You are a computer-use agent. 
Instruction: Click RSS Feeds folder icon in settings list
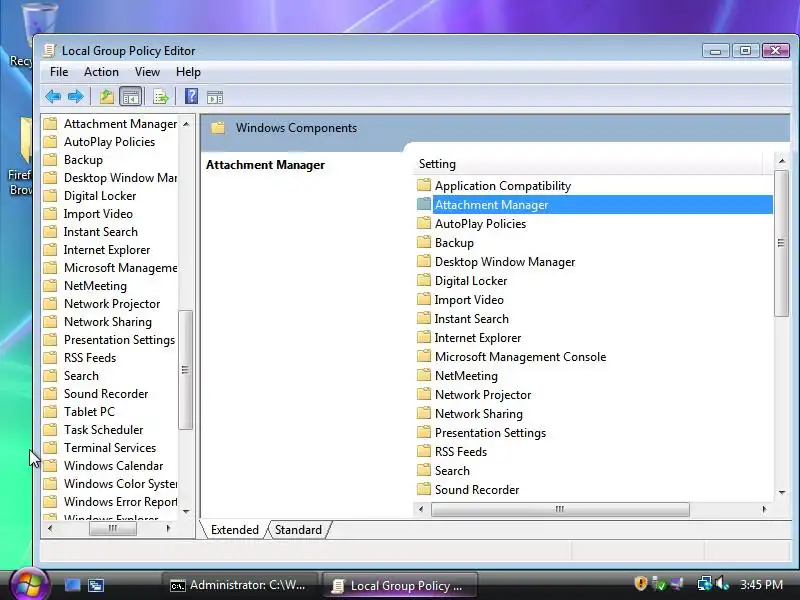(423, 451)
